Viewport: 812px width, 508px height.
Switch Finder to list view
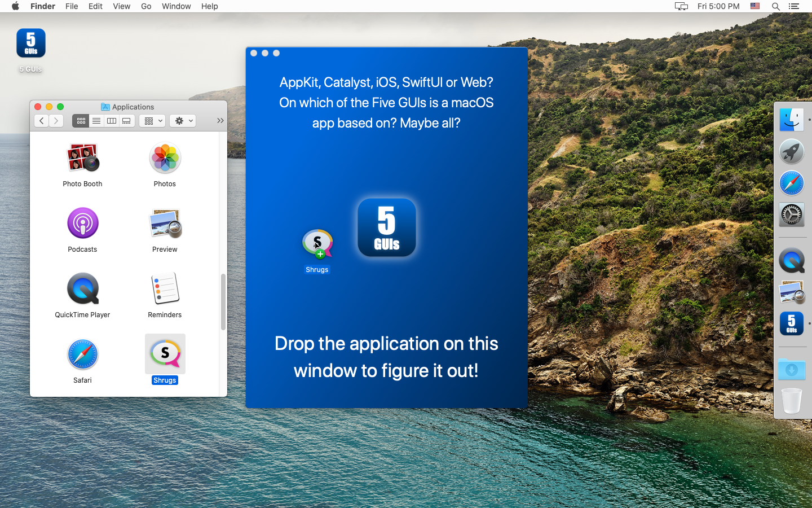pyautogui.click(x=96, y=121)
